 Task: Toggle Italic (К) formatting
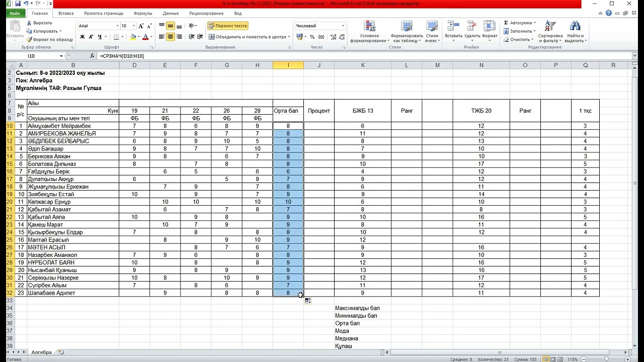tap(91, 37)
